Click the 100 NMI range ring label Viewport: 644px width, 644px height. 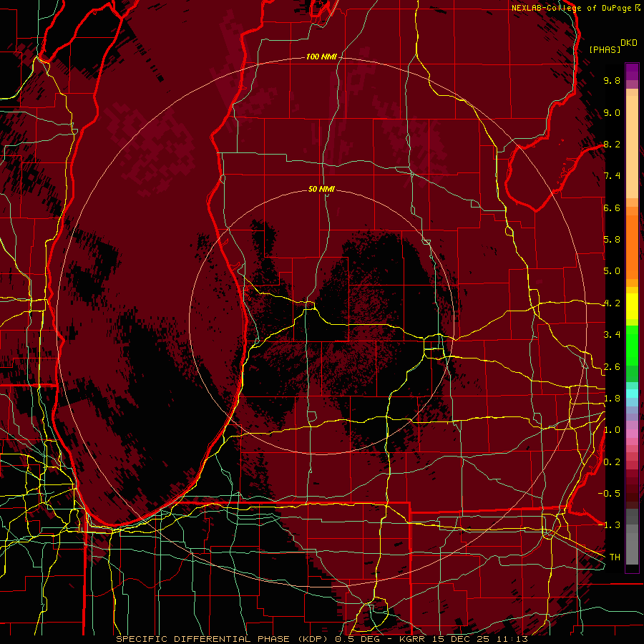pyautogui.click(x=321, y=57)
